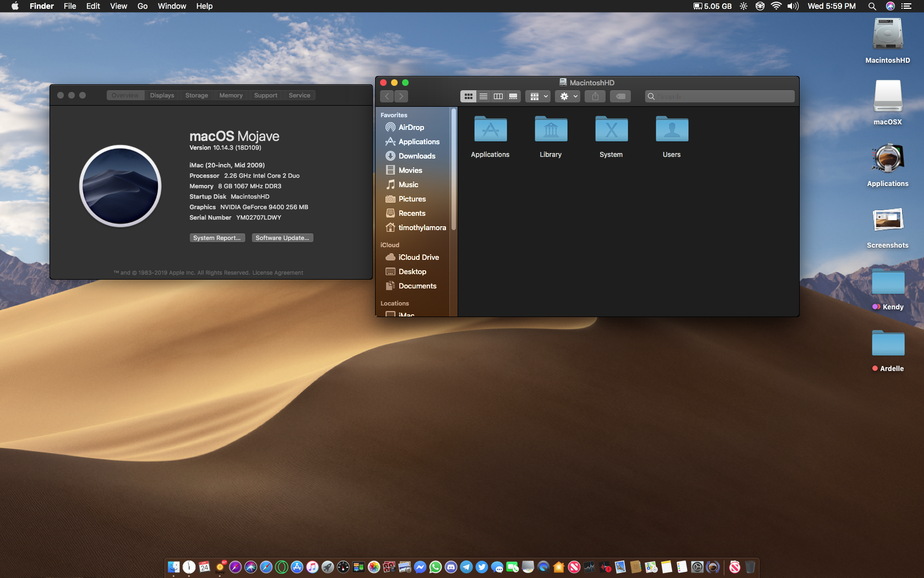Open the Wi-Fi menu bar icon
Screen dimensions: 924x578
point(776,6)
